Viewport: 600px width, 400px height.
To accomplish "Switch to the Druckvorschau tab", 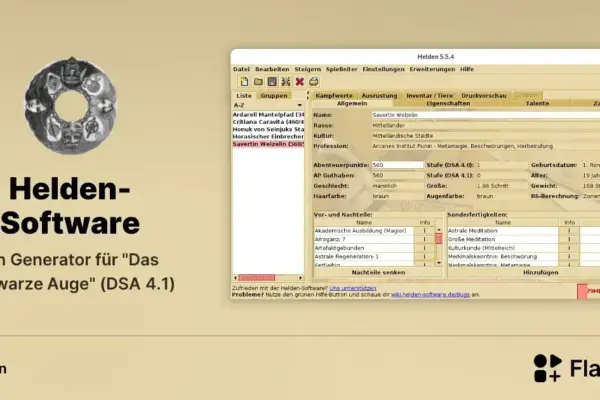I will 484,96.
